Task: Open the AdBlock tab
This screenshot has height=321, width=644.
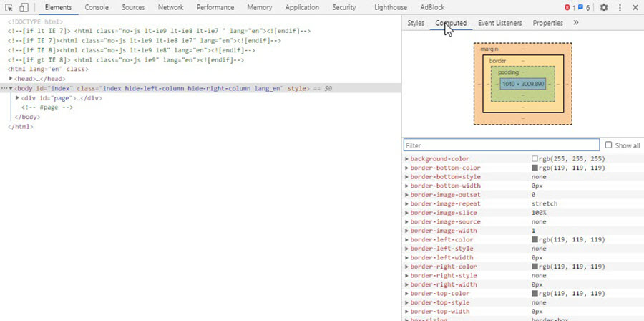Action: [x=432, y=7]
